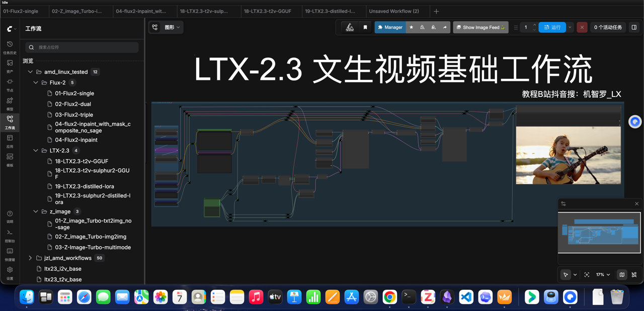The width and height of the screenshot is (644, 311).
Task: Collapse the Flux-2 folder
Action: [x=36, y=82]
